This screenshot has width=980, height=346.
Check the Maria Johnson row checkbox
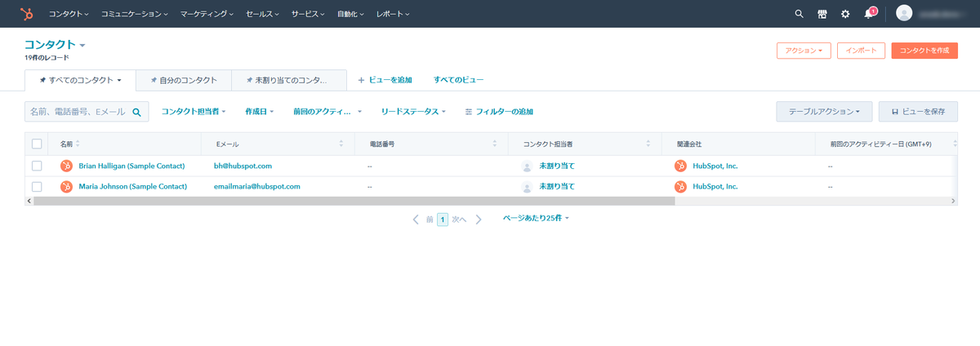37,186
